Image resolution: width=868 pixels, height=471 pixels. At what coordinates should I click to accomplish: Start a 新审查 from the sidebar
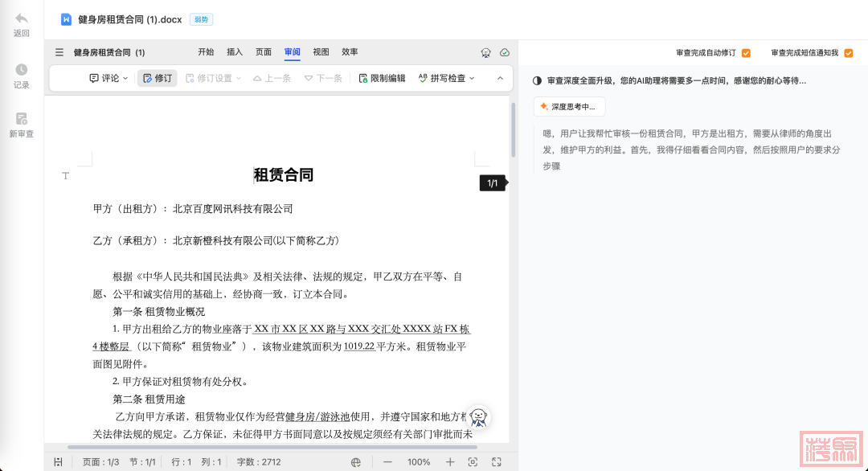coord(22,119)
